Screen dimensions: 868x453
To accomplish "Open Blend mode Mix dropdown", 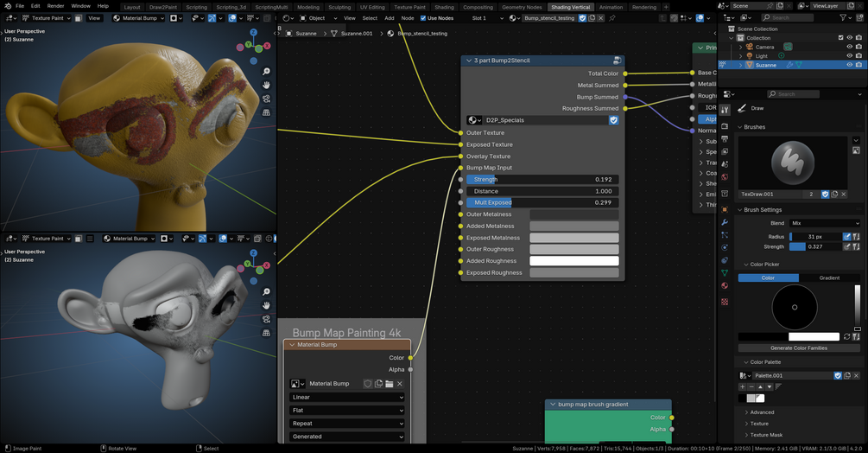I will coord(824,223).
